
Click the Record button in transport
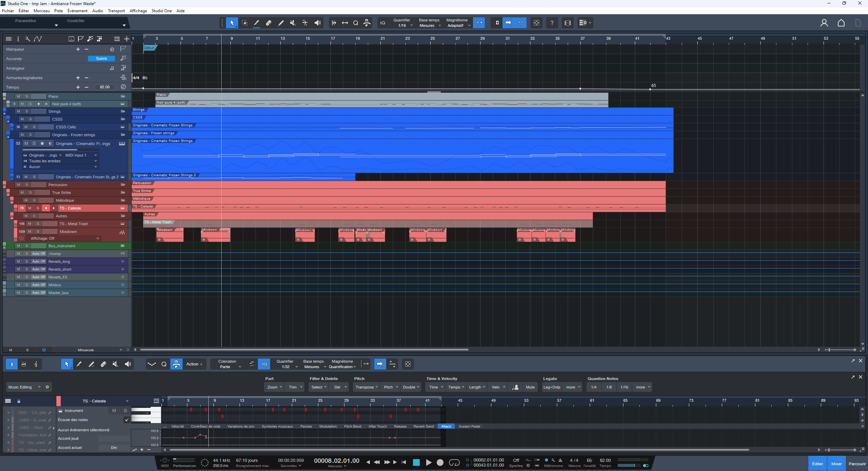click(440, 462)
